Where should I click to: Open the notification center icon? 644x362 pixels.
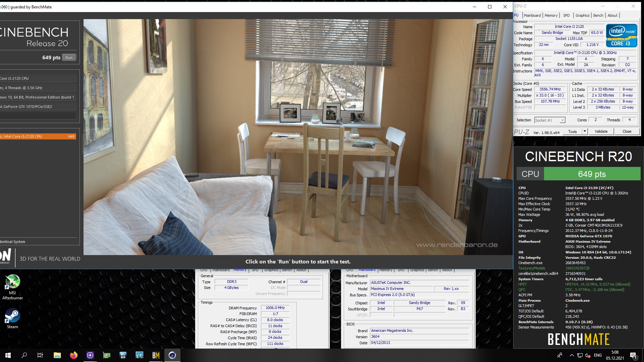coord(633,355)
